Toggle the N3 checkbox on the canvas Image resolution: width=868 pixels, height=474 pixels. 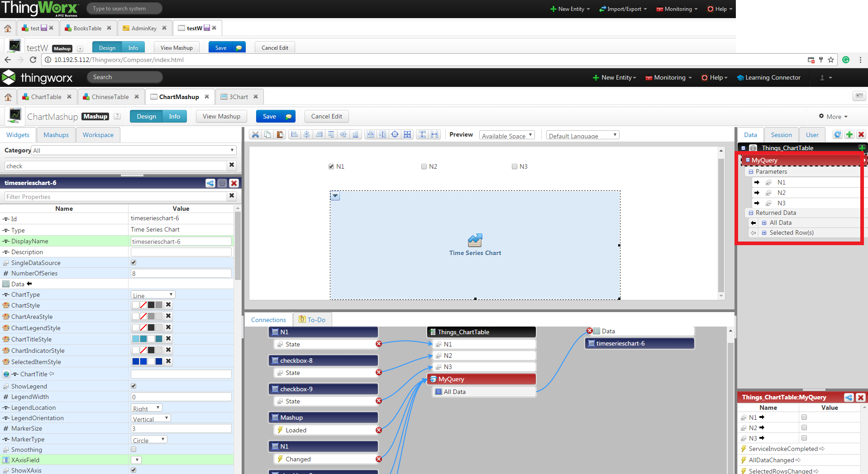(515, 166)
